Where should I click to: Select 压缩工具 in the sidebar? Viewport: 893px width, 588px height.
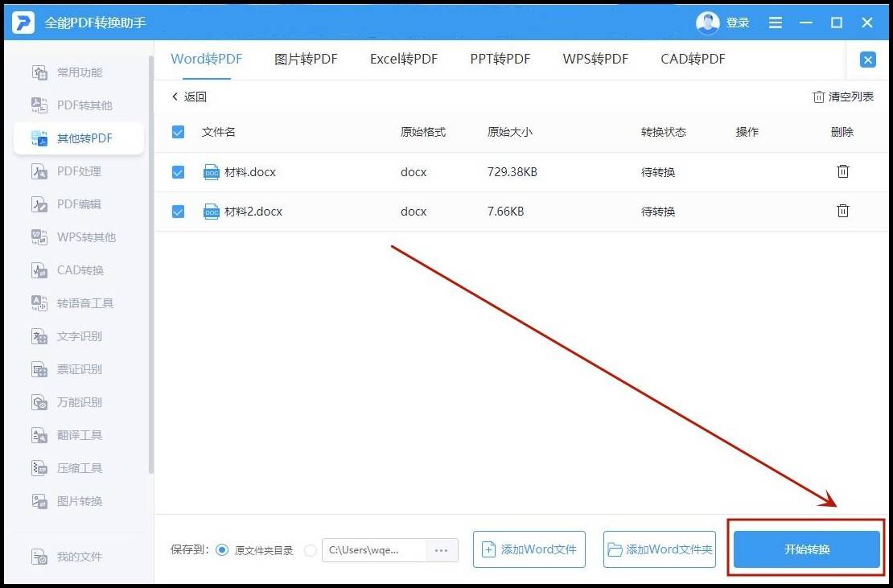[x=79, y=468]
